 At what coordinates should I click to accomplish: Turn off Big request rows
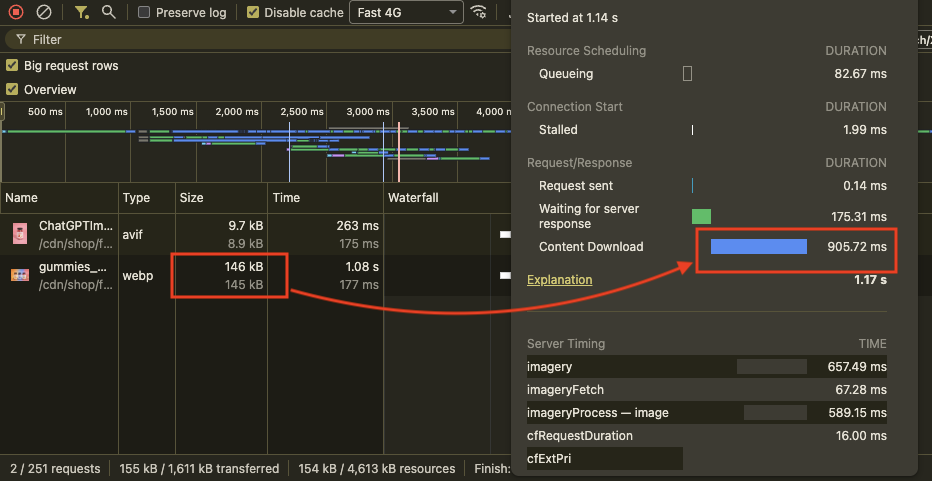tap(12, 65)
